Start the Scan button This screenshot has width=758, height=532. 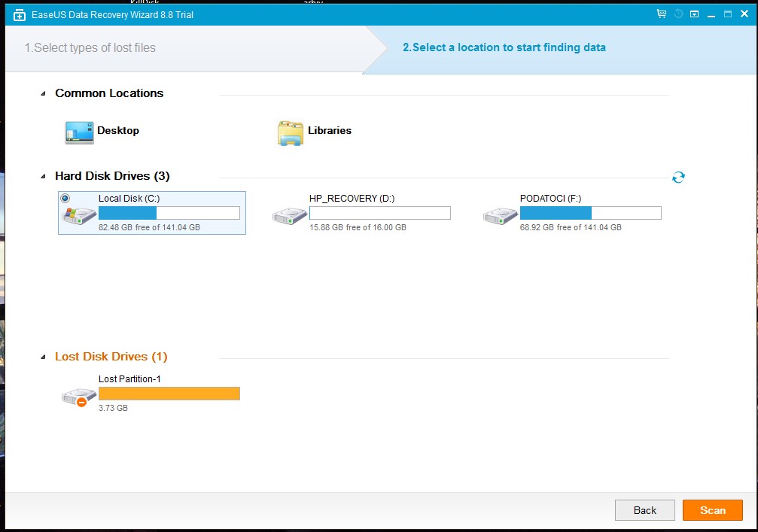point(713,510)
